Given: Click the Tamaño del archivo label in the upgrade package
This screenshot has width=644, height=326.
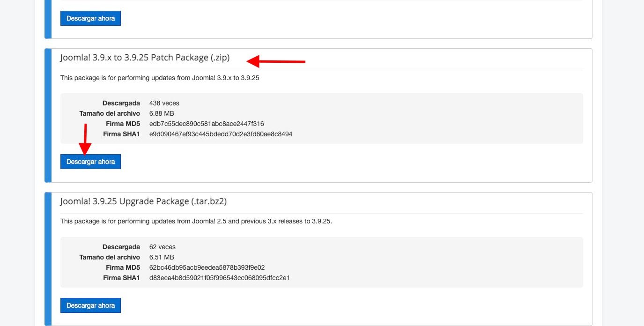Looking at the screenshot, I should [110, 257].
